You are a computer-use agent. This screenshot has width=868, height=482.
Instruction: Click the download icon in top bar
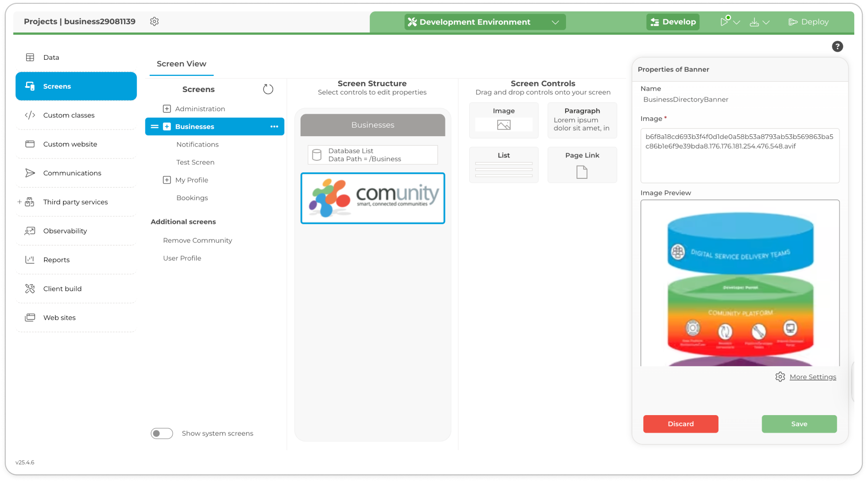pyautogui.click(x=754, y=22)
